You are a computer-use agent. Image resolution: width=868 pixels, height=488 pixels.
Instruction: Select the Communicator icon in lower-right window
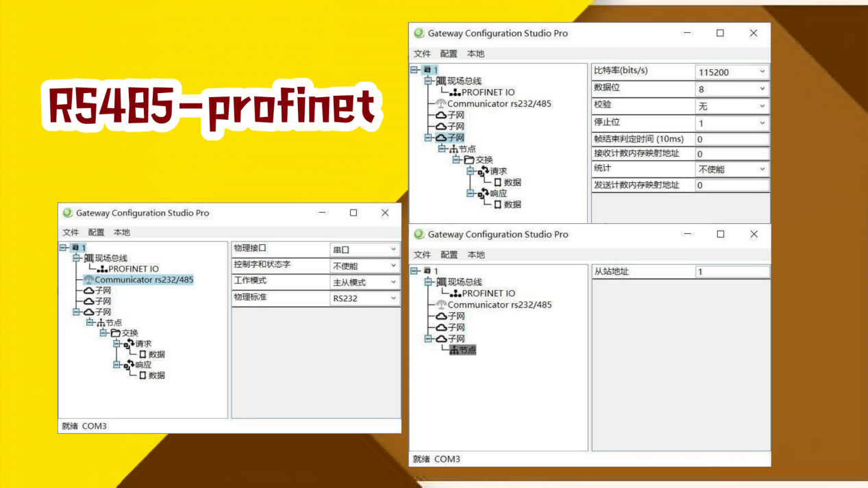coord(441,305)
